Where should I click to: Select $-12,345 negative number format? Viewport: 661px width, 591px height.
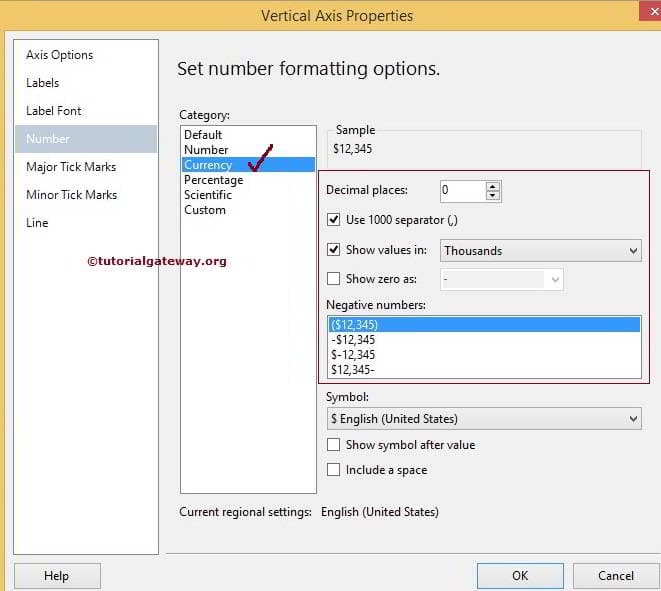coord(484,355)
